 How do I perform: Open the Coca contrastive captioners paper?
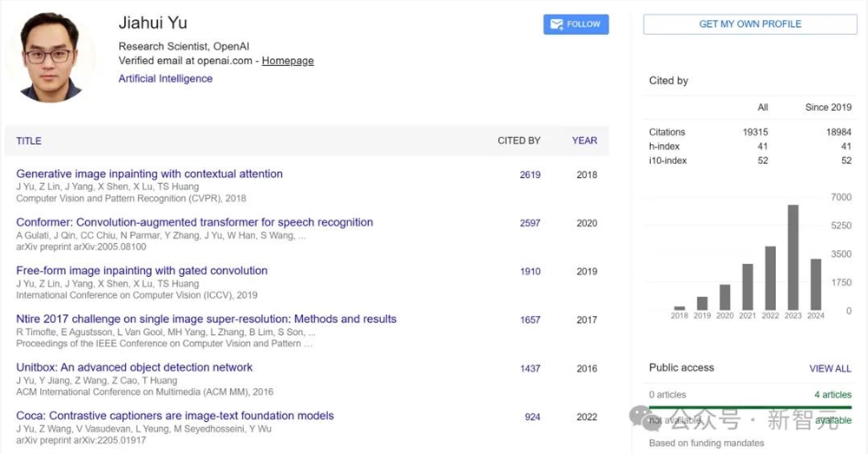(174, 416)
